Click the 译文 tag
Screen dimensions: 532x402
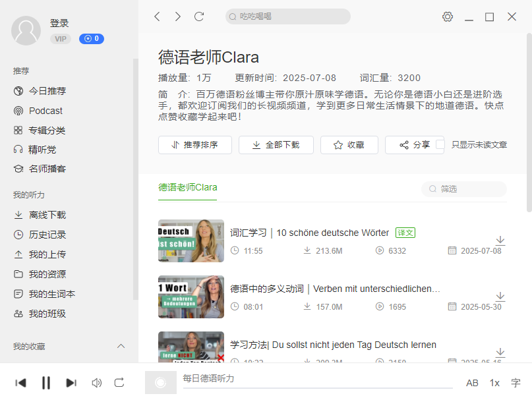[x=405, y=233]
